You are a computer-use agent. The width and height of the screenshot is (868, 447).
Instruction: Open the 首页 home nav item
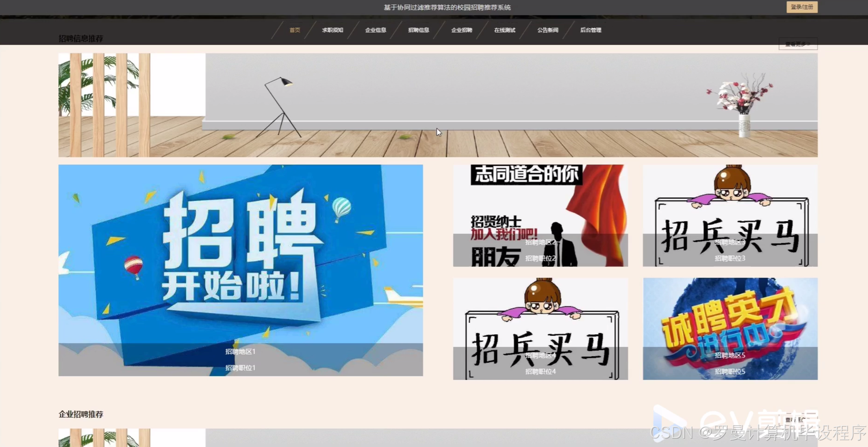tap(295, 30)
